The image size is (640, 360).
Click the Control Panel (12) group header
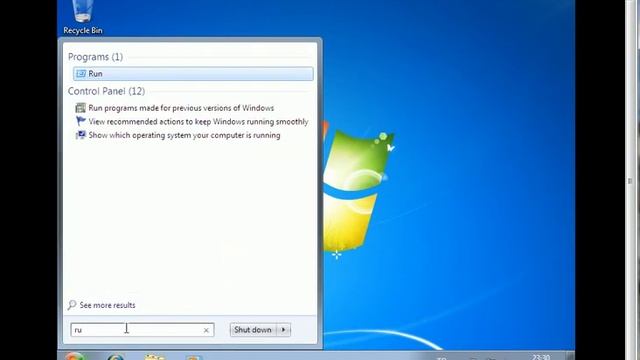pos(106,91)
